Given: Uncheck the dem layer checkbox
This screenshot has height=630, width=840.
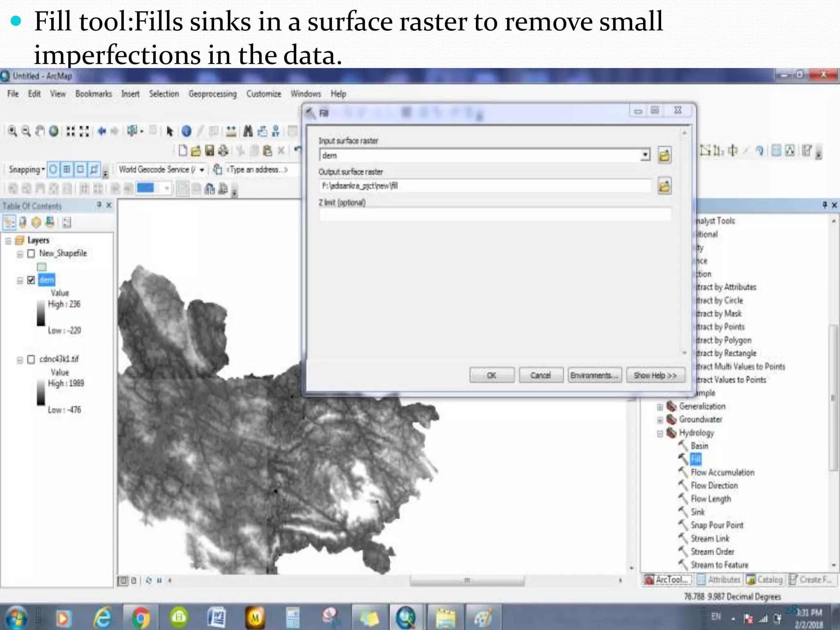Looking at the screenshot, I should (31, 280).
